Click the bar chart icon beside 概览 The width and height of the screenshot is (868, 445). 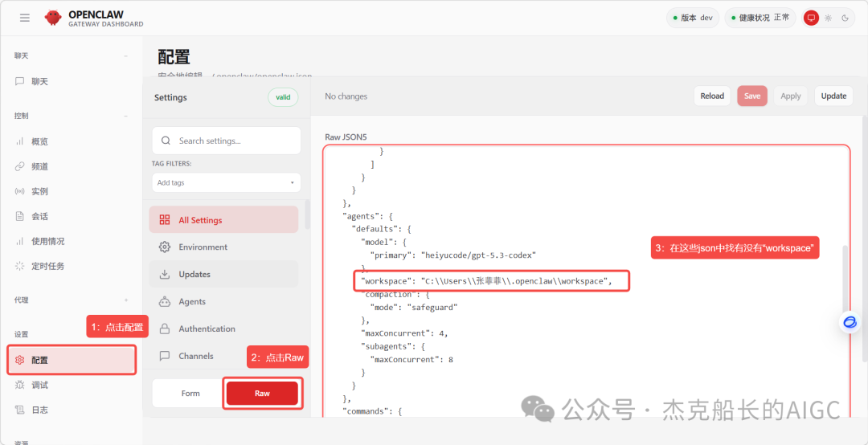[20, 141]
